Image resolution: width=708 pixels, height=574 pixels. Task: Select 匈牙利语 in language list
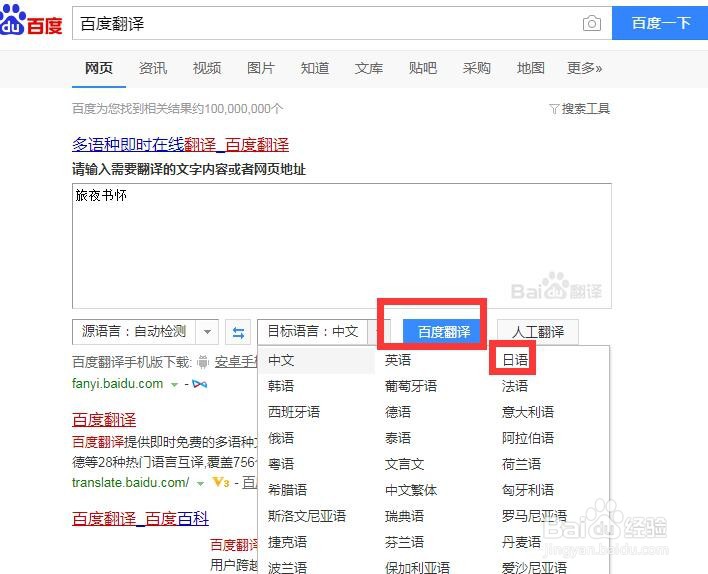point(528,490)
